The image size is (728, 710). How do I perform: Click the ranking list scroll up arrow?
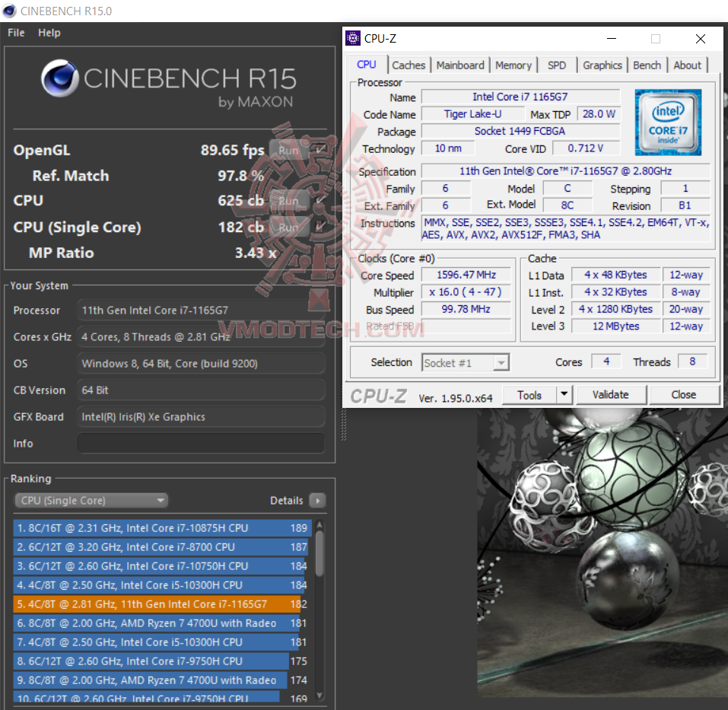tap(319, 525)
